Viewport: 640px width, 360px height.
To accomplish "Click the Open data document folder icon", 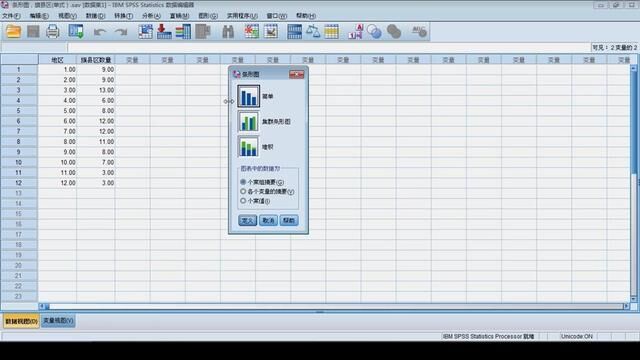I will 13,31.
